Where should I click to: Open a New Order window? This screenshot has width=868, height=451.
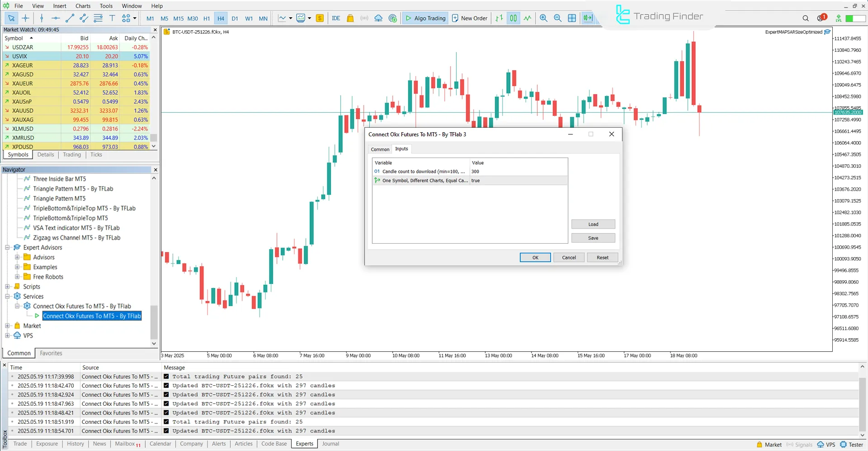[470, 18]
